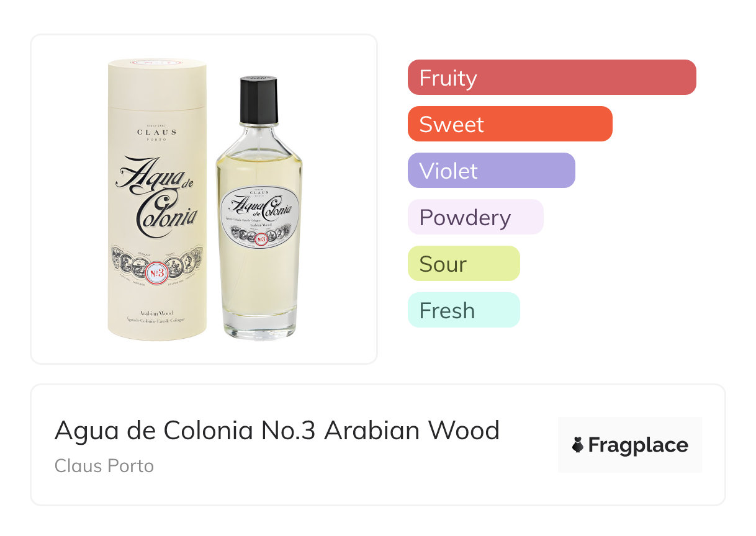Image resolution: width=756 pixels, height=536 pixels.
Task: Click the perfume bottle image
Action: coord(259,208)
